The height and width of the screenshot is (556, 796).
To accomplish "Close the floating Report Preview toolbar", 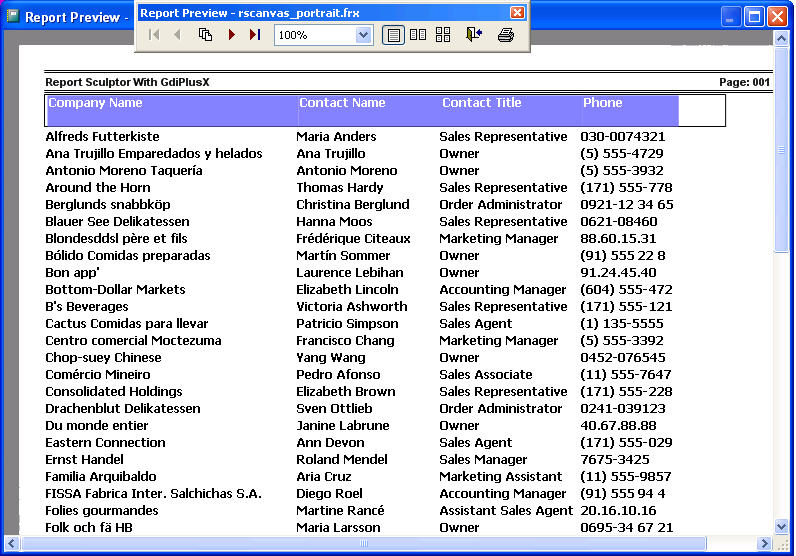I will tap(517, 12).
